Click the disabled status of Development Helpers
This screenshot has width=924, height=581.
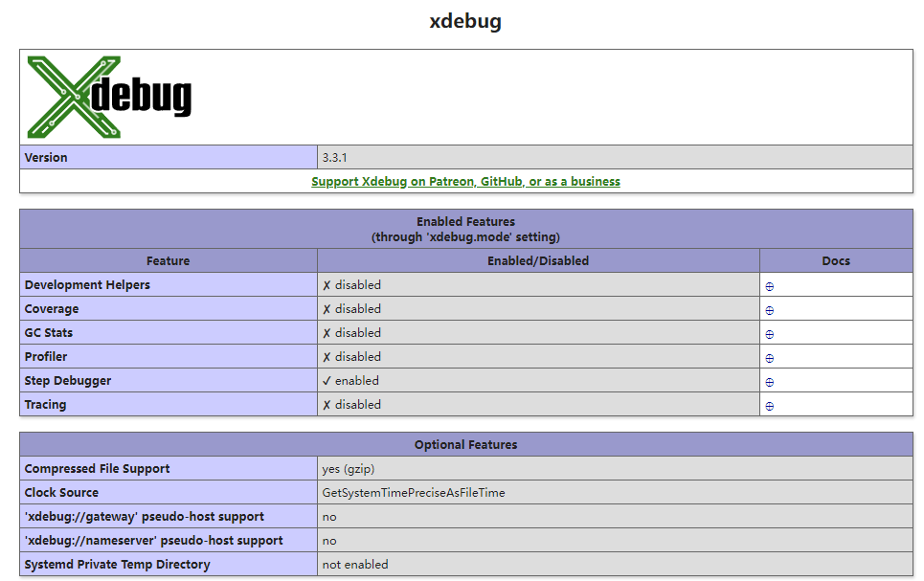pyautogui.click(x=351, y=284)
